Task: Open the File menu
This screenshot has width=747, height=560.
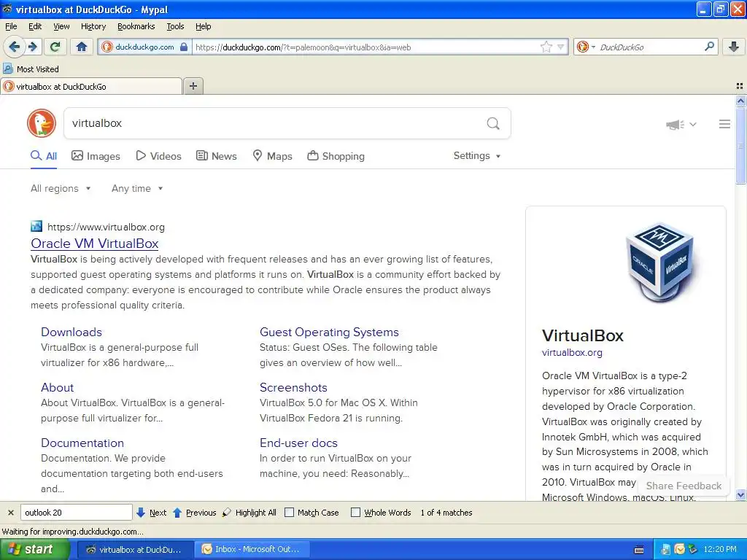Action: coord(11,26)
